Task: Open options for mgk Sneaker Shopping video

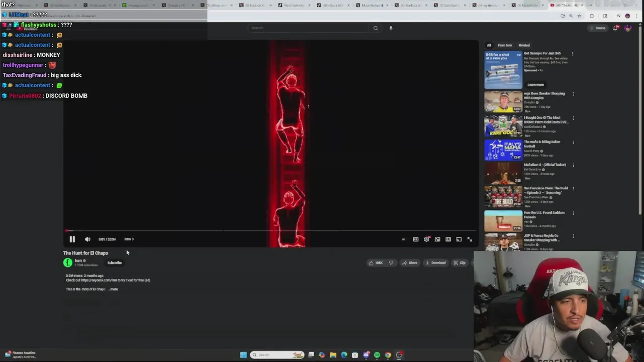Action: coord(573,94)
